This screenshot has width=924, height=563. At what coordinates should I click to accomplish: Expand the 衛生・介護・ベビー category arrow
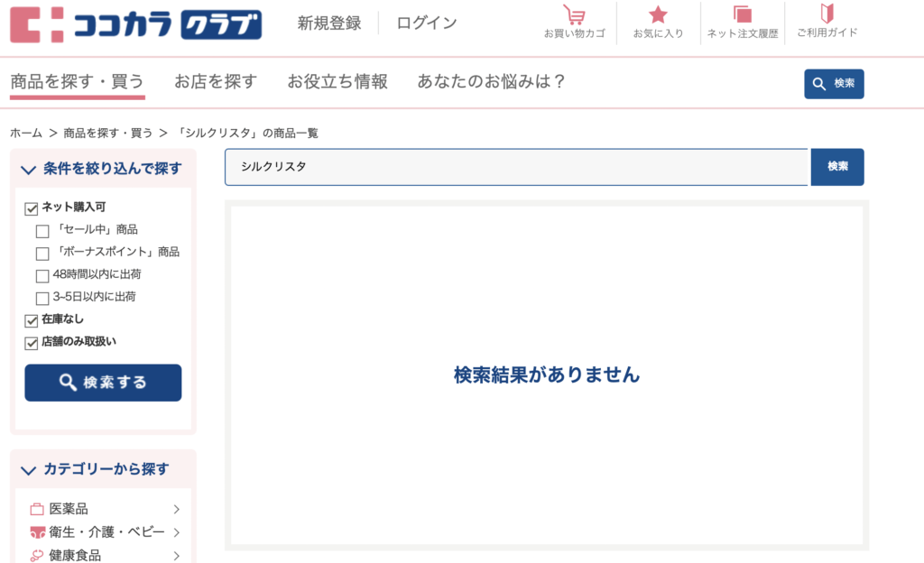(176, 532)
